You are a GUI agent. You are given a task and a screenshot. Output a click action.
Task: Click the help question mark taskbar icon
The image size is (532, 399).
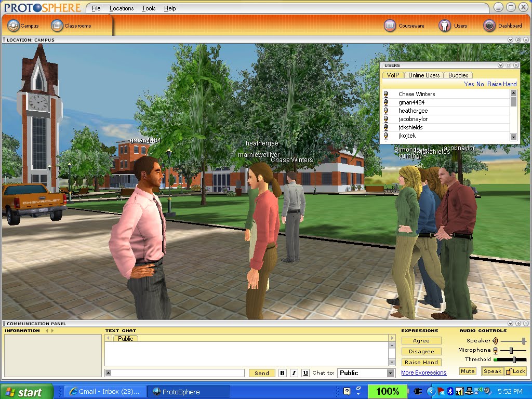[347, 391]
